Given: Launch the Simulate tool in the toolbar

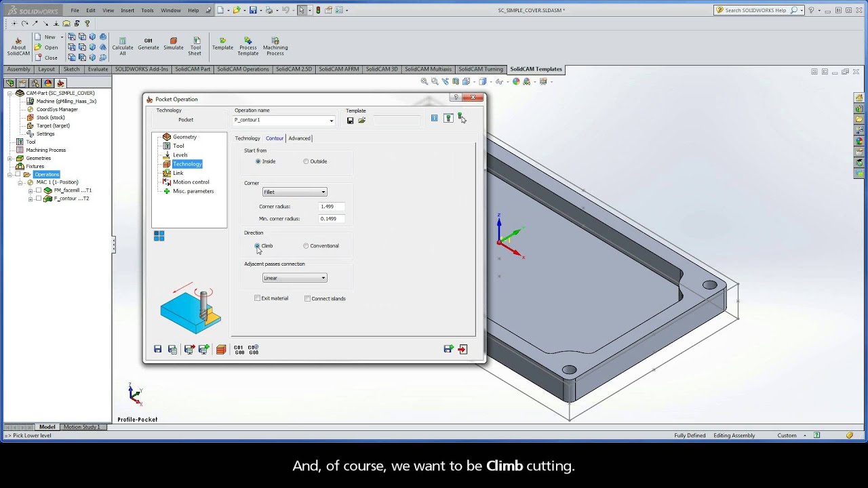Looking at the screenshot, I should (x=174, y=44).
